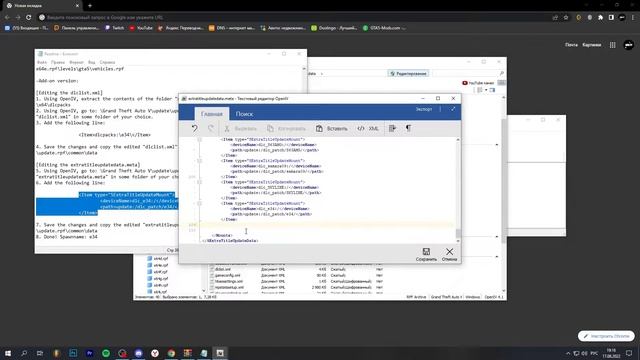
Task: Click the Undo arrow in OpenIV text editor
Action: point(195,128)
